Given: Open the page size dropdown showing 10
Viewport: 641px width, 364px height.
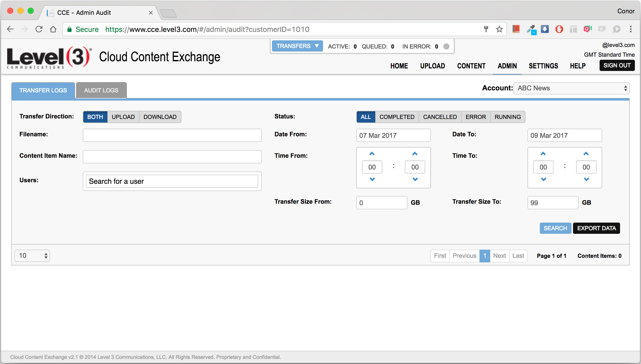Looking at the screenshot, I should (32, 256).
